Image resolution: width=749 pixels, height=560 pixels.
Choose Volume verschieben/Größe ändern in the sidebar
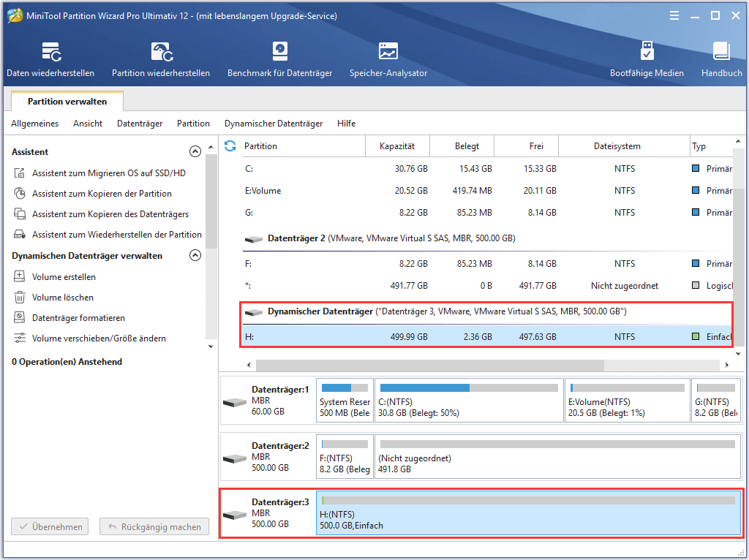click(x=99, y=338)
